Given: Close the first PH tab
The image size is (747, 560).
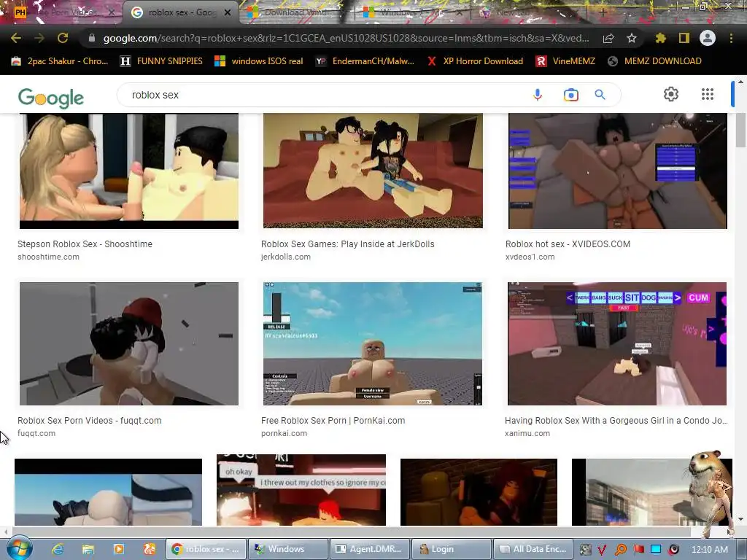Looking at the screenshot, I should point(112,12).
